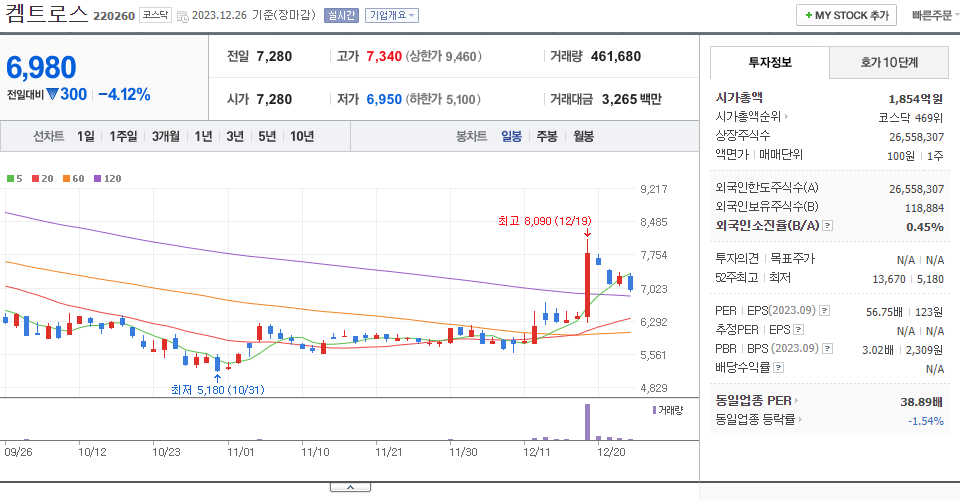This screenshot has height=500, width=960.
Task: Click 외국인소진율 value 0.45%
Action: pos(924,227)
